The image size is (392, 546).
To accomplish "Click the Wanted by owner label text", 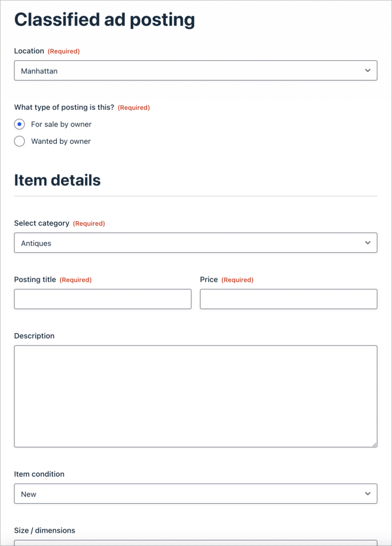I will tap(61, 141).
